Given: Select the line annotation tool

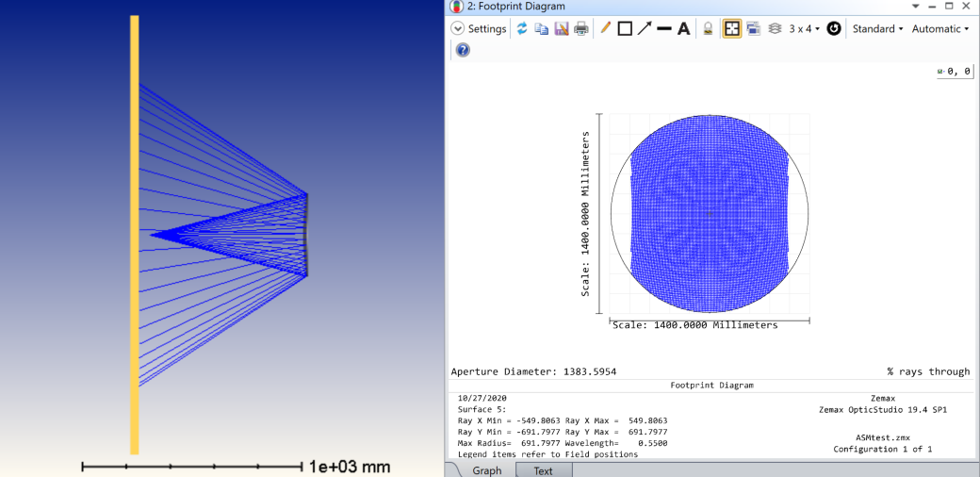Looking at the screenshot, I should pos(664,29).
